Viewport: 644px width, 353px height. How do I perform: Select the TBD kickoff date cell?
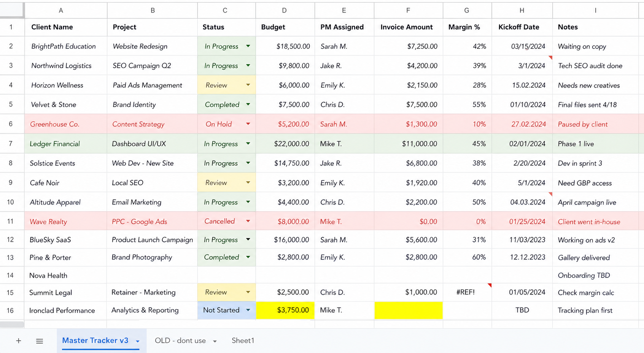click(x=522, y=310)
